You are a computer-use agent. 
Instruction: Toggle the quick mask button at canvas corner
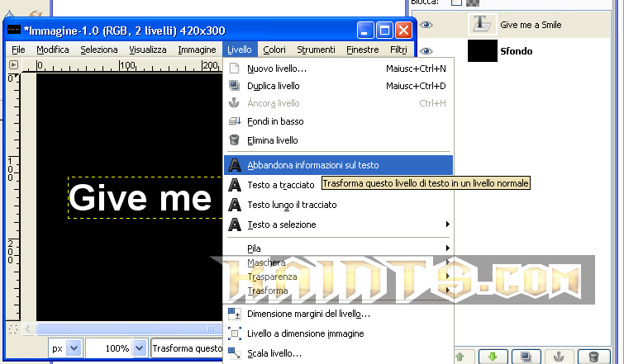pos(13,329)
